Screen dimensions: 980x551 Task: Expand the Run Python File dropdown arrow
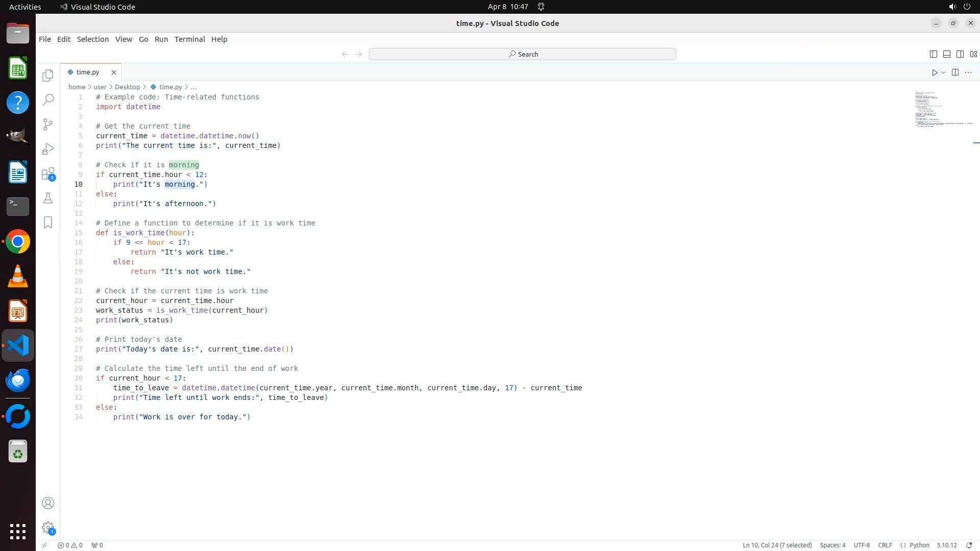943,72
